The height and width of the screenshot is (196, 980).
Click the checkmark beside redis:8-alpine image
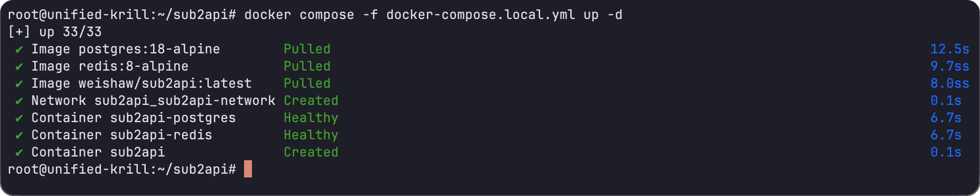click(x=19, y=67)
